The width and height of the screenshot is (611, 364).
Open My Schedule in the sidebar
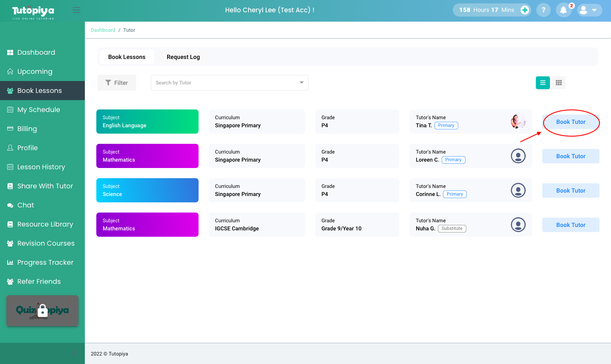pos(39,109)
